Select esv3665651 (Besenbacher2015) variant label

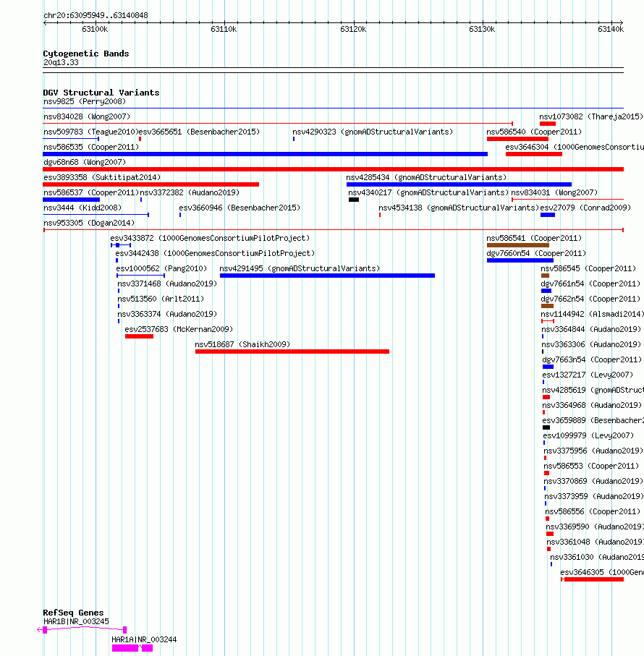[199, 132]
